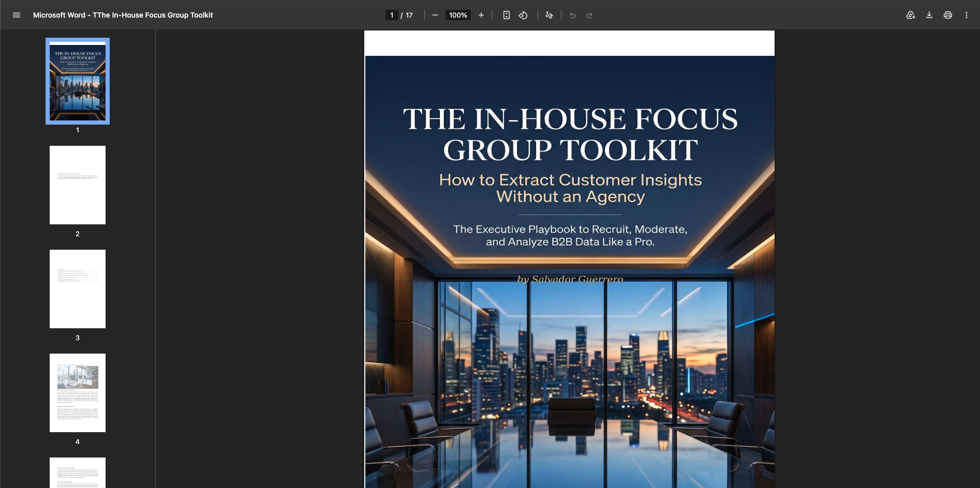980x488 pixels.
Task: Click the redo arrow icon
Action: pos(589,15)
